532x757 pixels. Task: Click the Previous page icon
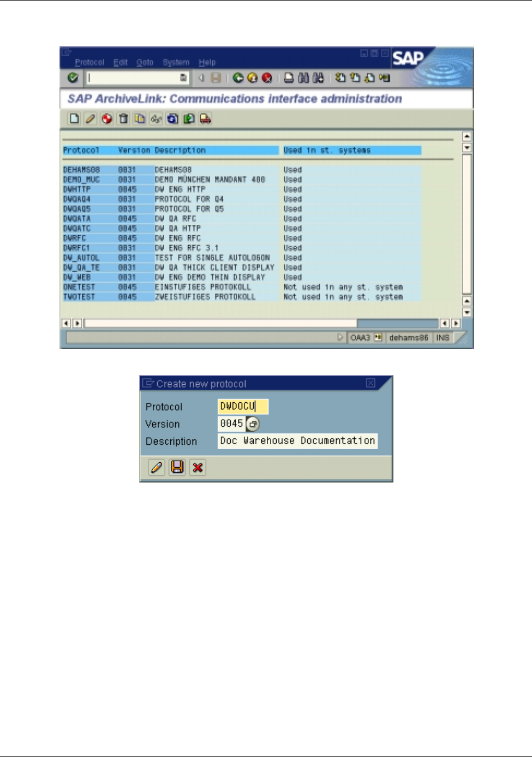[355, 78]
